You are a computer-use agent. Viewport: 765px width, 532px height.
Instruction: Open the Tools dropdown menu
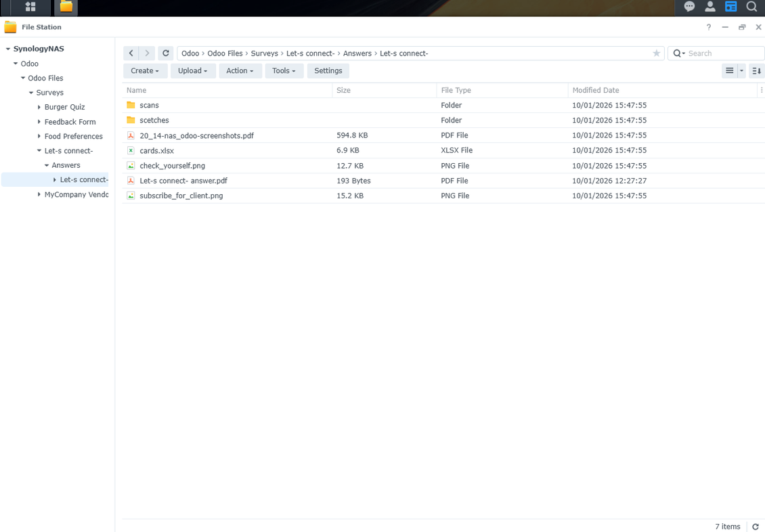coord(284,70)
